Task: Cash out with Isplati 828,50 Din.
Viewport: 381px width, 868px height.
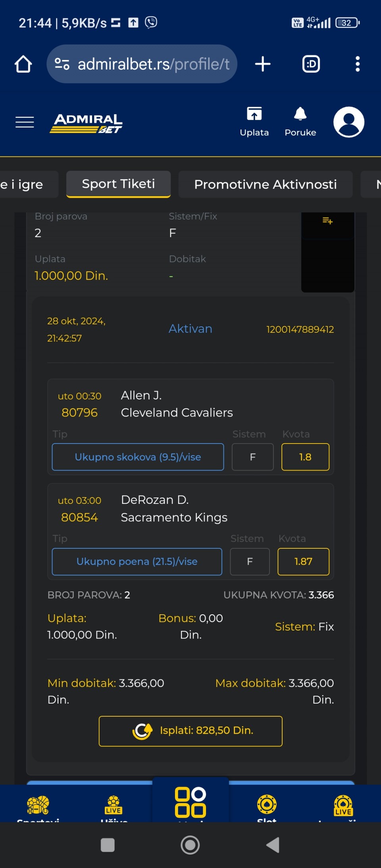Action: pos(190,731)
